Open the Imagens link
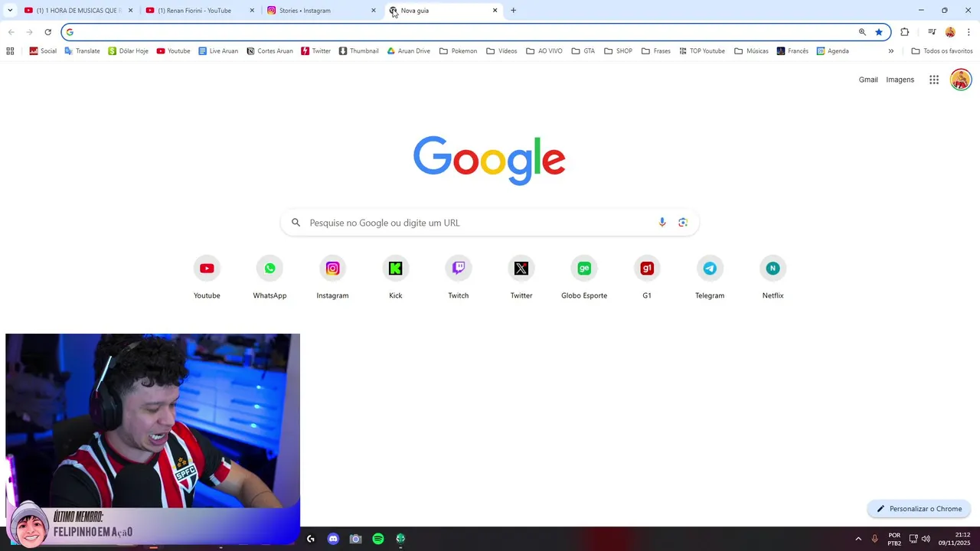 pos(900,80)
